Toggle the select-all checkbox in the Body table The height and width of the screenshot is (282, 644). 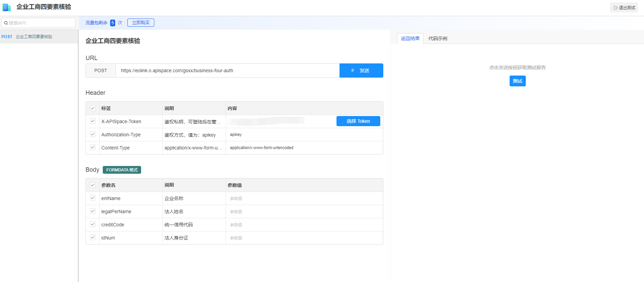pyautogui.click(x=93, y=185)
